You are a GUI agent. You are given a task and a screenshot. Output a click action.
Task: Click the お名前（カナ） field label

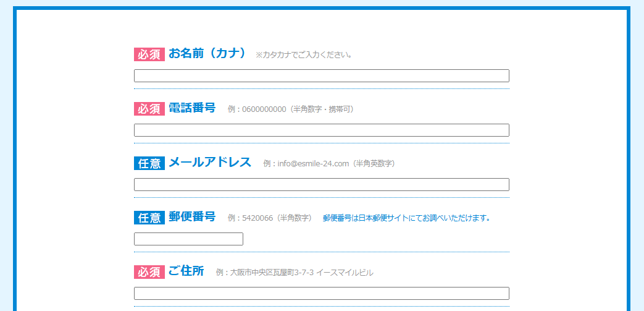207,54
